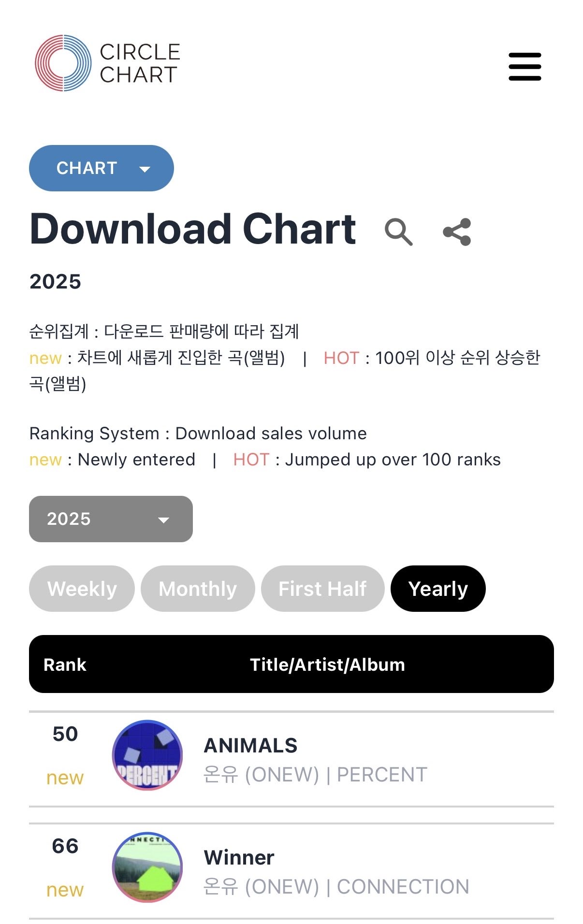
Task: Expand the 2025 year selector
Action: click(x=111, y=519)
